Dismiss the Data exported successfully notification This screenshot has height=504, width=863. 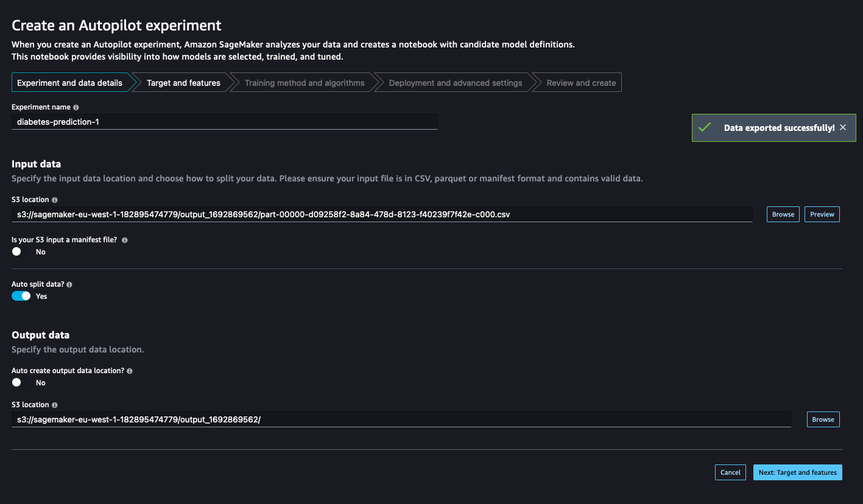[843, 128]
